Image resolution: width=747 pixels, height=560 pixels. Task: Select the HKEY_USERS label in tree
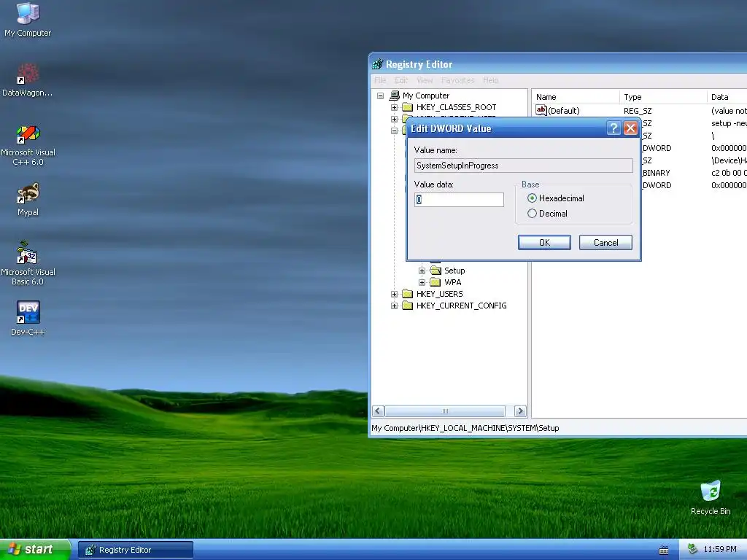pos(439,294)
